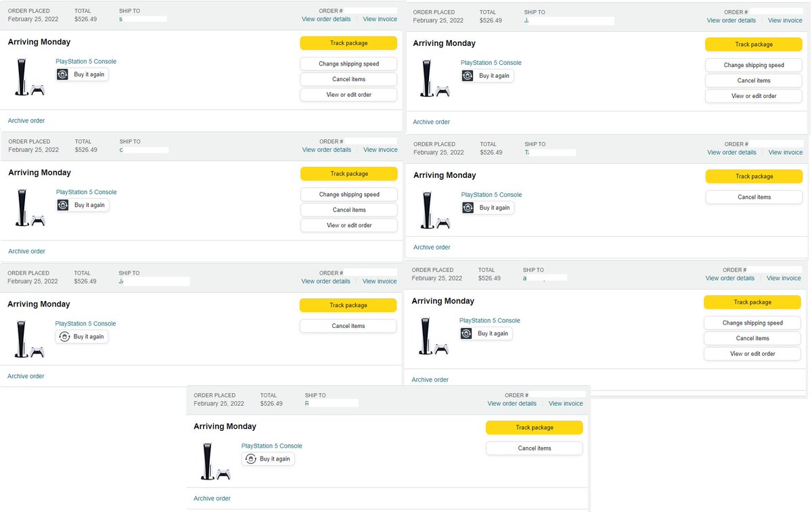
Task: Track package for order shipped to 'a'
Action: (x=752, y=302)
